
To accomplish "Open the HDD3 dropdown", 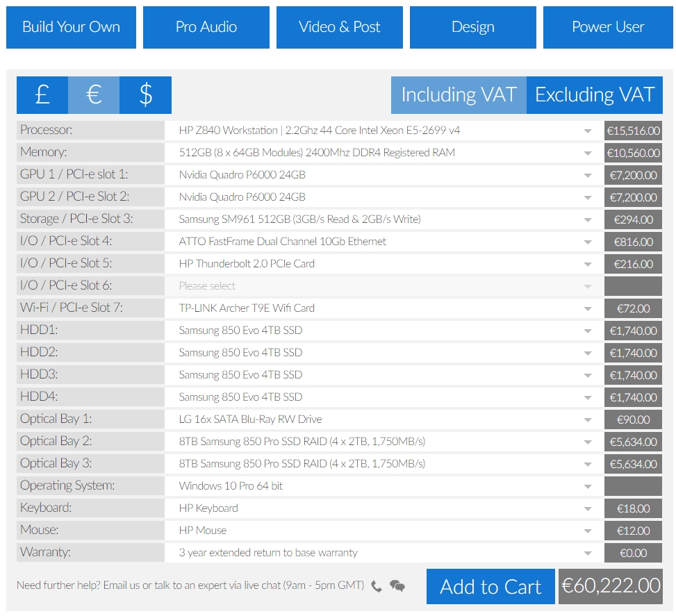I will (x=384, y=375).
